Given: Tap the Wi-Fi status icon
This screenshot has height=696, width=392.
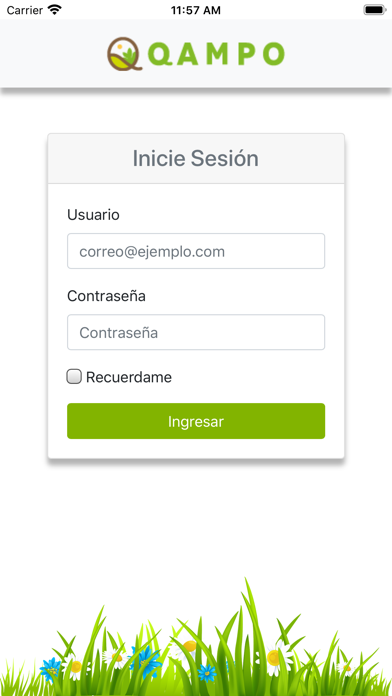Looking at the screenshot, I should [55, 10].
